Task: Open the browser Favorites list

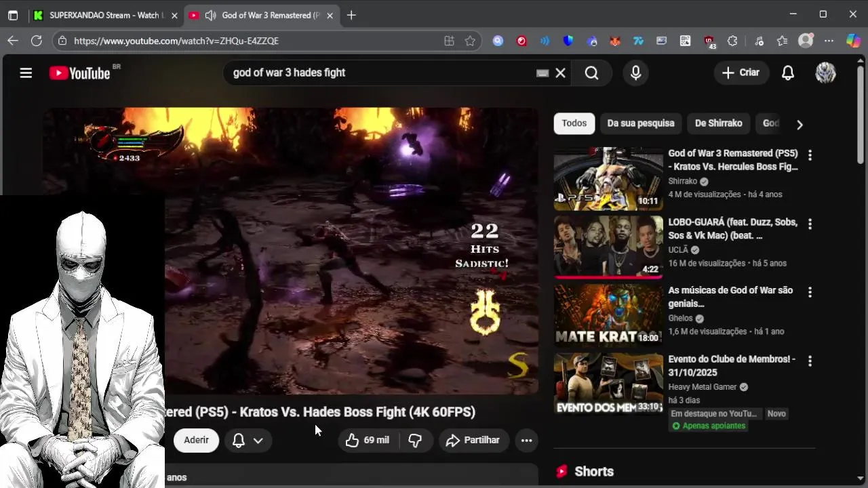Action: pyautogui.click(x=782, y=41)
